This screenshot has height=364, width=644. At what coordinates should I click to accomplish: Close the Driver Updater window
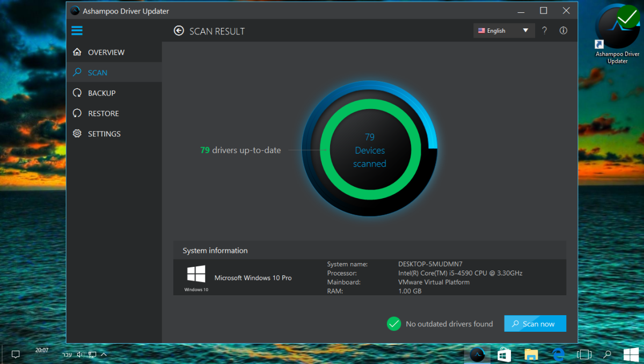click(x=566, y=11)
